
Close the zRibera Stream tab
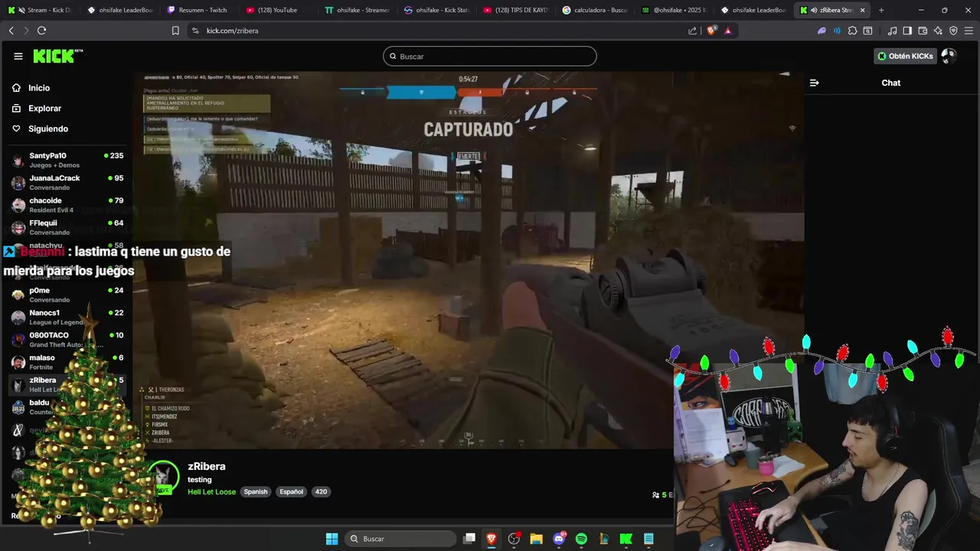click(x=863, y=10)
